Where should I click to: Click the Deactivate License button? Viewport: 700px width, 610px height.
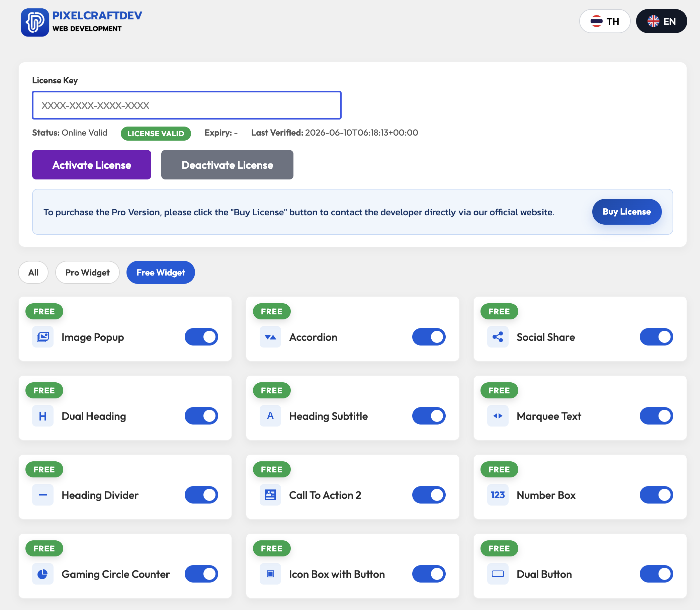(x=227, y=165)
